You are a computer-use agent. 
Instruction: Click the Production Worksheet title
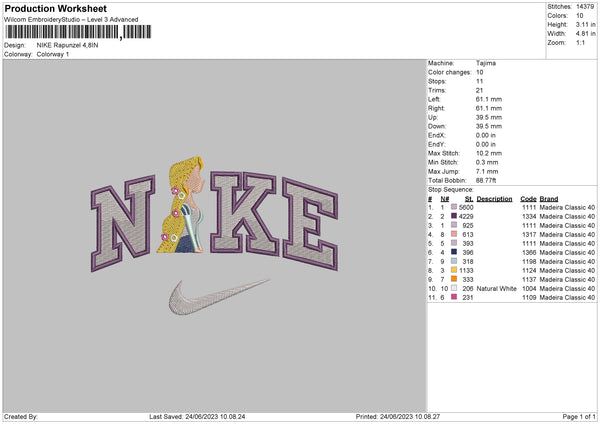[55, 9]
